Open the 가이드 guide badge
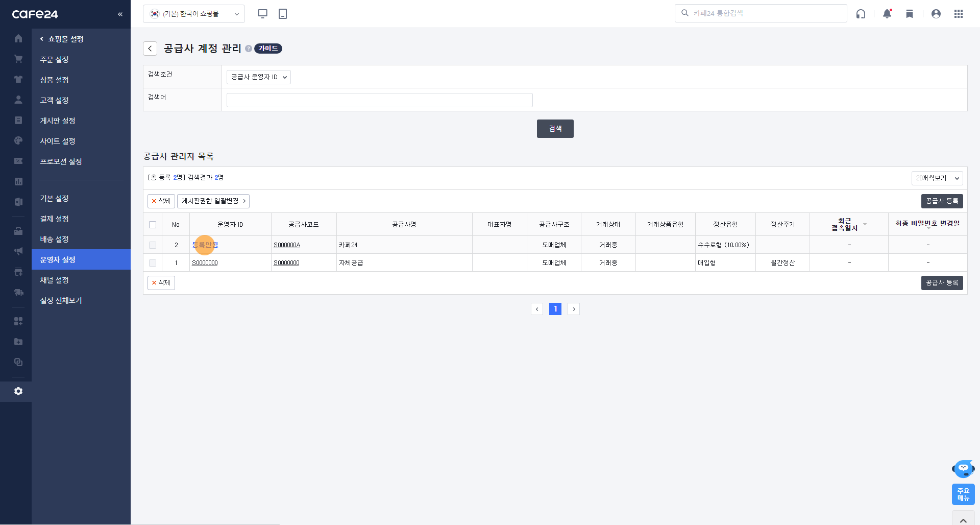The width and height of the screenshot is (980, 525). pos(268,49)
